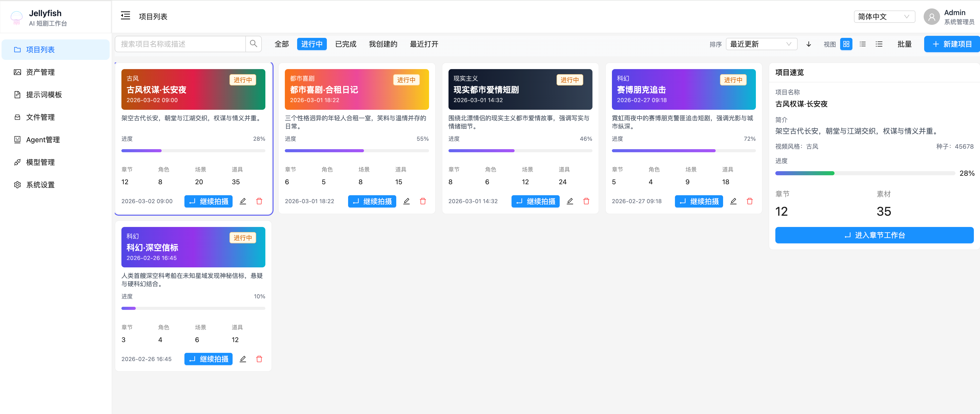Open the 最近更新 sort dropdown
This screenshot has height=414, width=980.
(761, 44)
